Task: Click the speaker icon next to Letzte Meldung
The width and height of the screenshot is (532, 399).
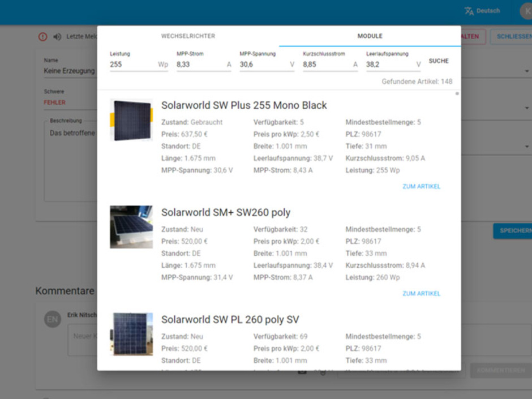Action: point(56,37)
